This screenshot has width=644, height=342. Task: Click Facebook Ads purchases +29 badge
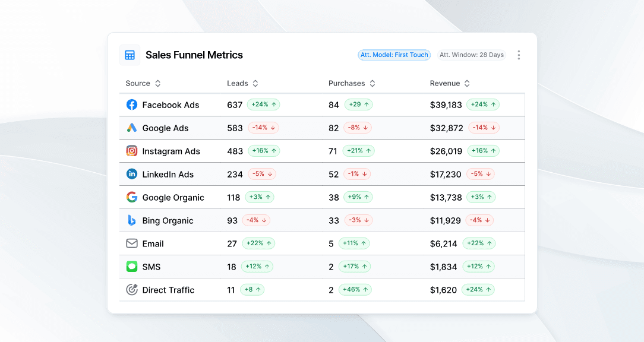click(359, 104)
